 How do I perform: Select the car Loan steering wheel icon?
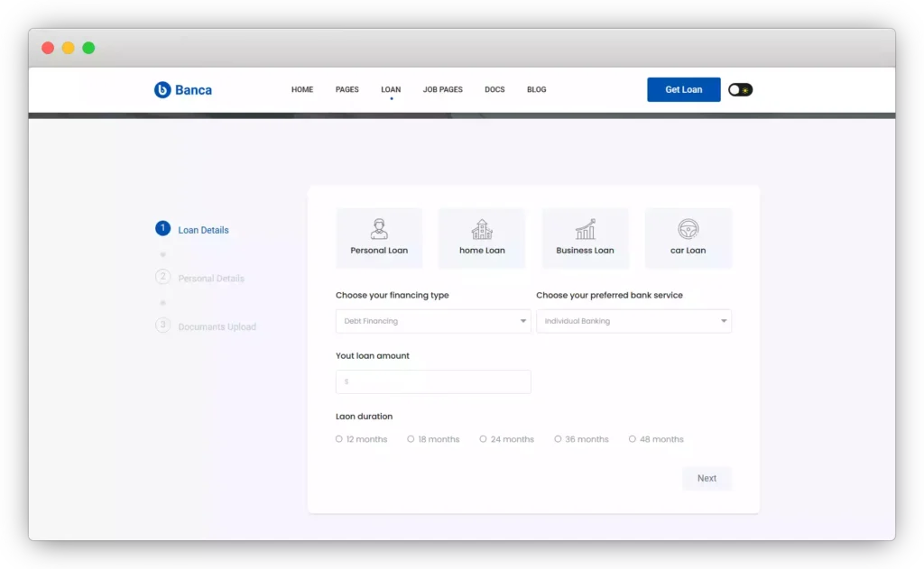(688, 228)
